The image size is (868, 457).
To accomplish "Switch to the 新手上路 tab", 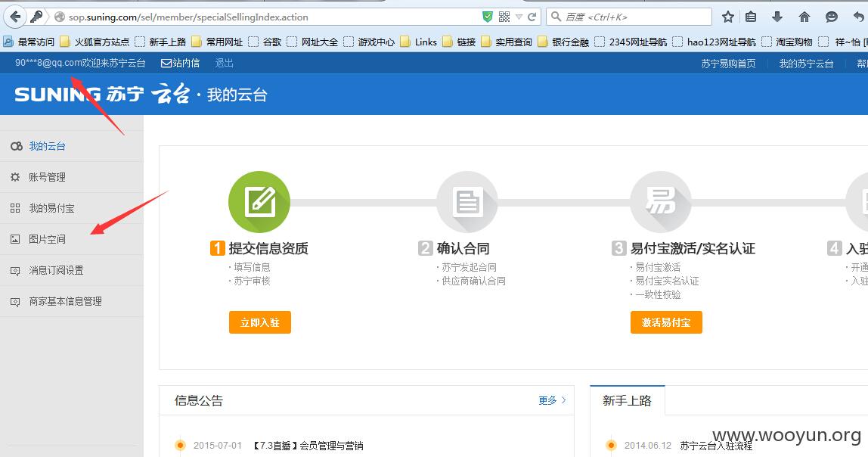I will coord(628,400).
